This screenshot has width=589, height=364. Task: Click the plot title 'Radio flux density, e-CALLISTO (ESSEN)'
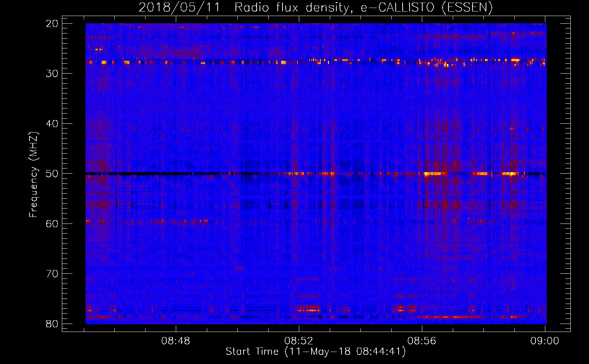tap(363, 7)
